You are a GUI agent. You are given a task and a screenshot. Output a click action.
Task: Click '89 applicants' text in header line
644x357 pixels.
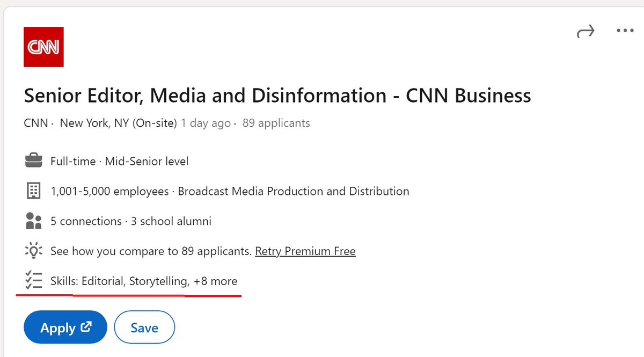tap(276, 123)
